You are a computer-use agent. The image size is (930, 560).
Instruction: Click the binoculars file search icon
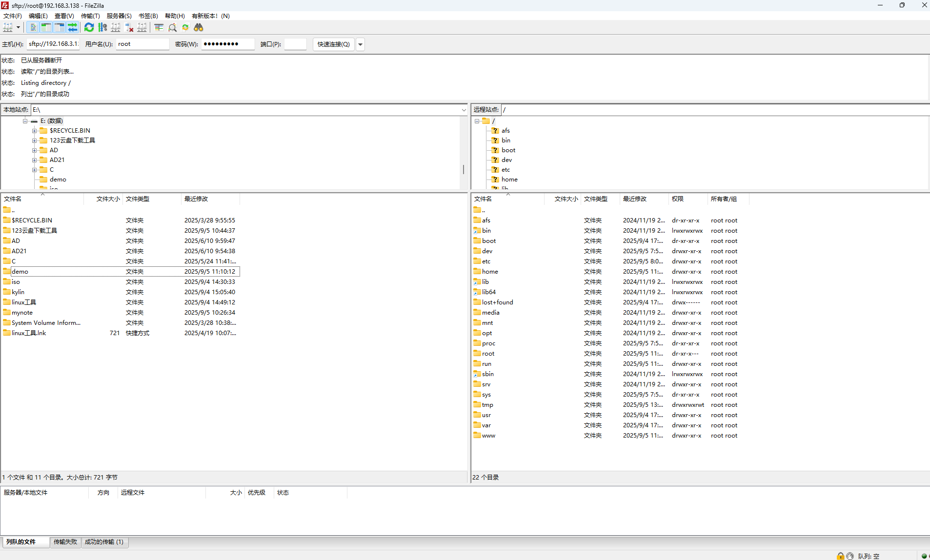(x=199, y=28)
